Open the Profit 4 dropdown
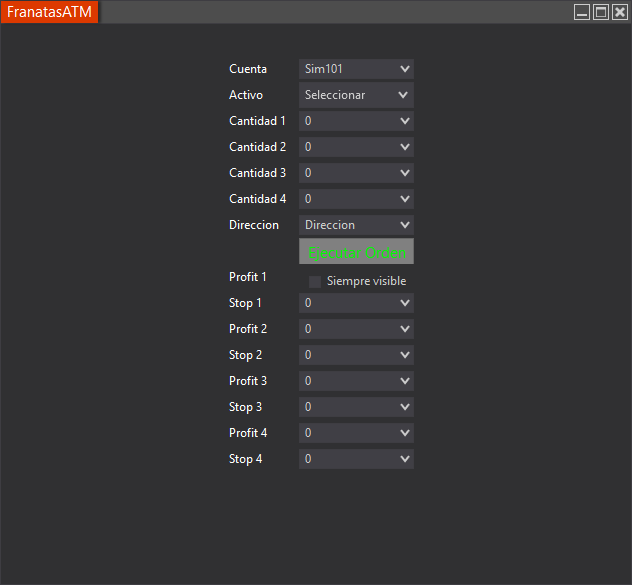The width and height of the screenshot is (632, 585). tap(356, 433)
